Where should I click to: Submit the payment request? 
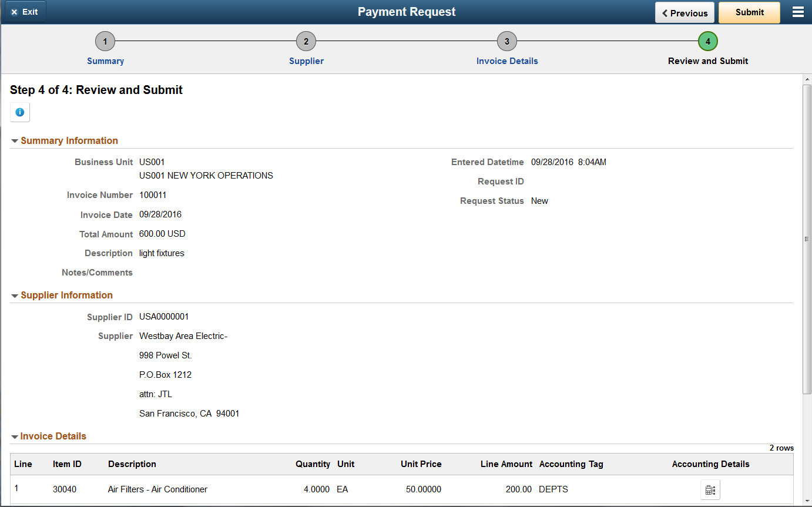click(749, 12)
